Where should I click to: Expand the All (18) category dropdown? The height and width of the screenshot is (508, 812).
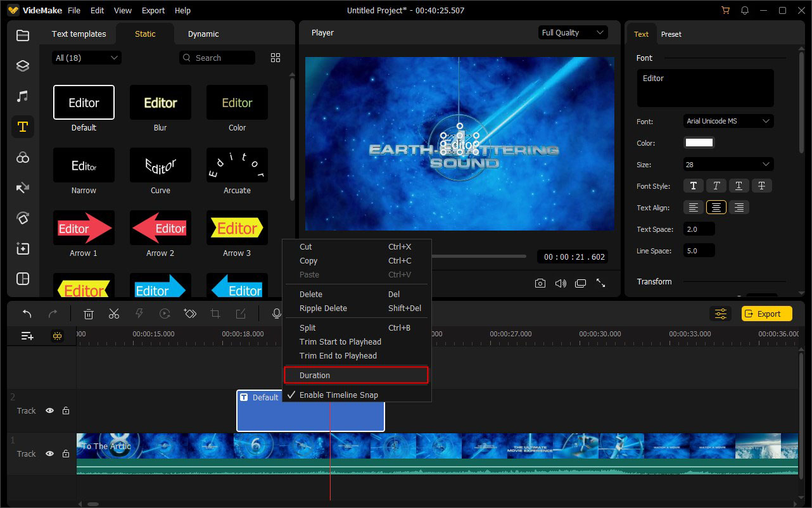pos(87,58)
